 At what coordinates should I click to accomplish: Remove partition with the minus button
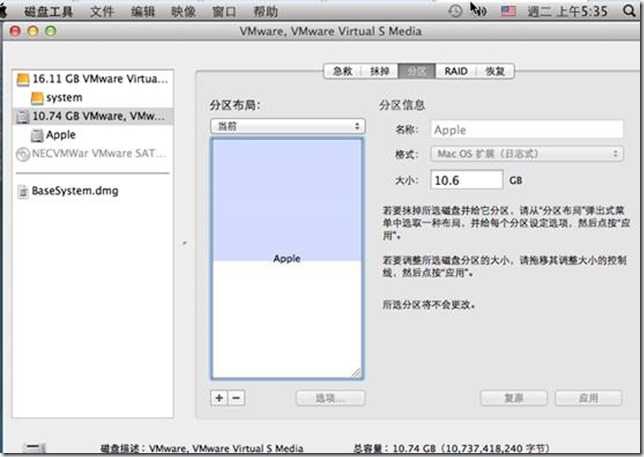tap(237, 398)
